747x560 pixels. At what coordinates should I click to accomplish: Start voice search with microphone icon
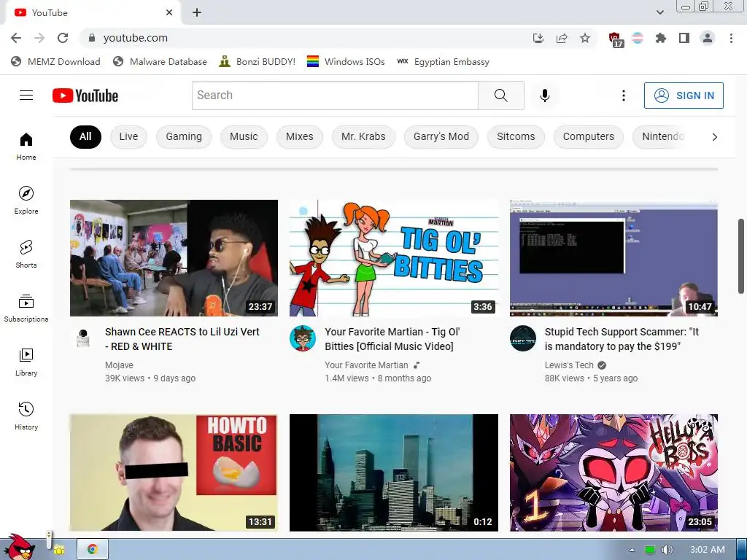click(x=544, y=96)
